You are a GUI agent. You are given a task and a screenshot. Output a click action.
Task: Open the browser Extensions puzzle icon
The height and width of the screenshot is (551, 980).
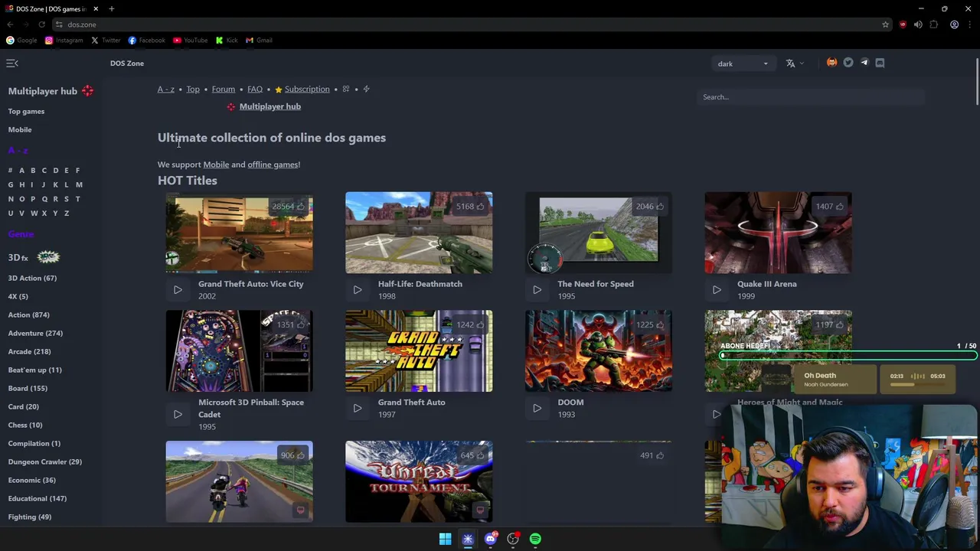tap(934, 24)
